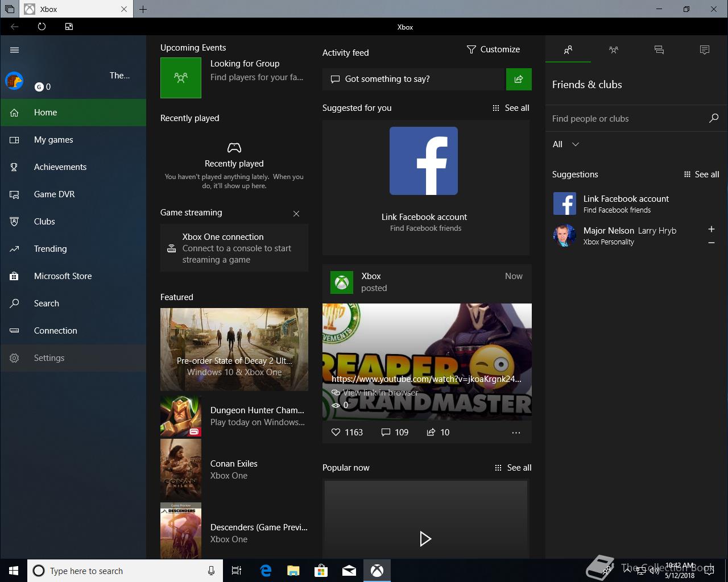Open Task View on taskbar

pyautogui.click(x=237, y=571)
